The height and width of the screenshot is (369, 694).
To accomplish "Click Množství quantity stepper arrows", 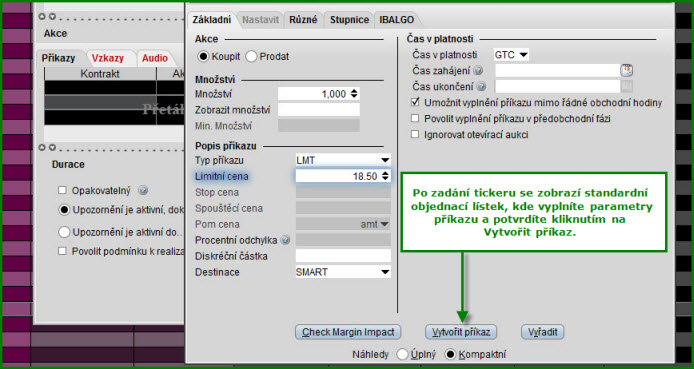I will click(354, 94).
